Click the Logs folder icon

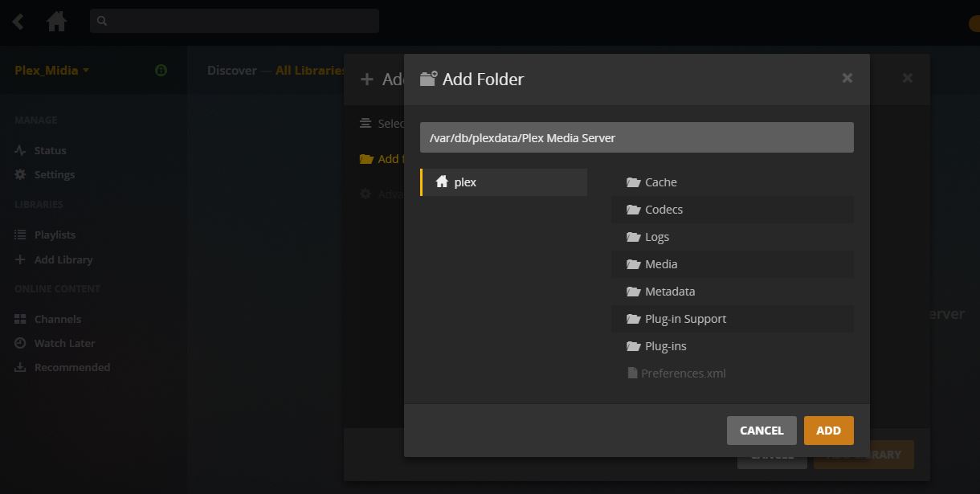tap(633, 237)
